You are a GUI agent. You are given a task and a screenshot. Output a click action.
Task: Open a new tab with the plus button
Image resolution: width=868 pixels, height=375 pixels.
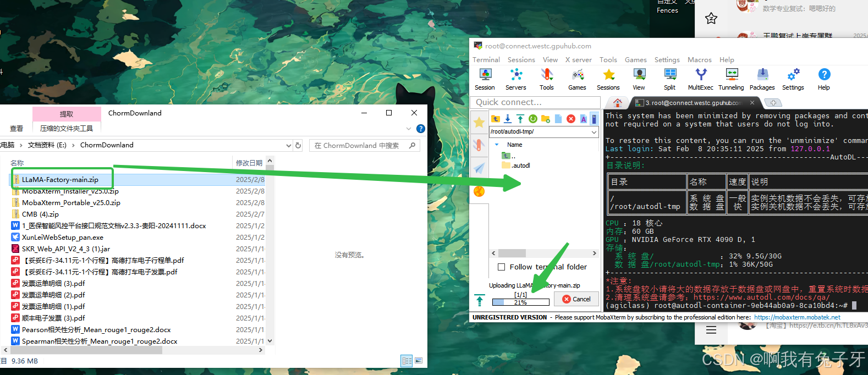click(x=773, y=103)
